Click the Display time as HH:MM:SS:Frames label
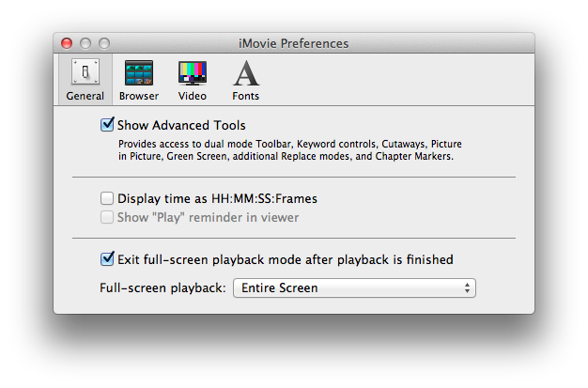588x388 pixels. (x=218, y=198)
